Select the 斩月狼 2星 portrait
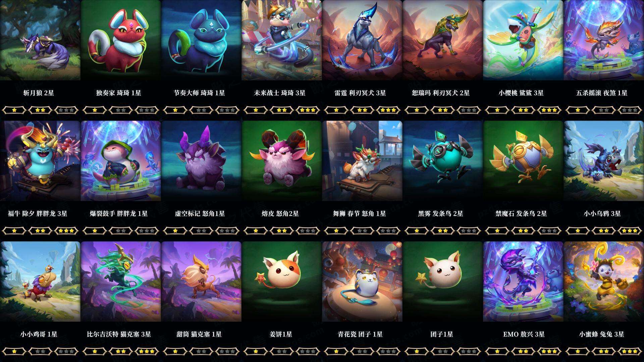Screen dimensions: 644x362 coord(40,40)
